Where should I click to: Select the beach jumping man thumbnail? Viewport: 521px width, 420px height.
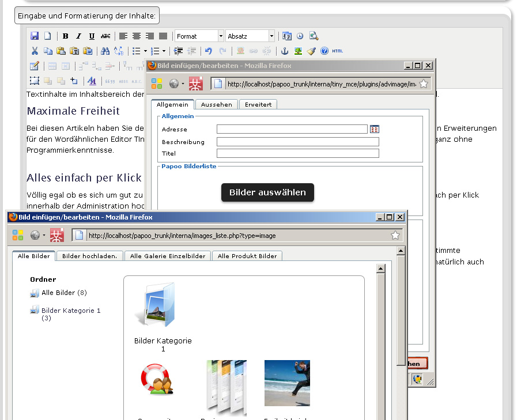(287, 383)
